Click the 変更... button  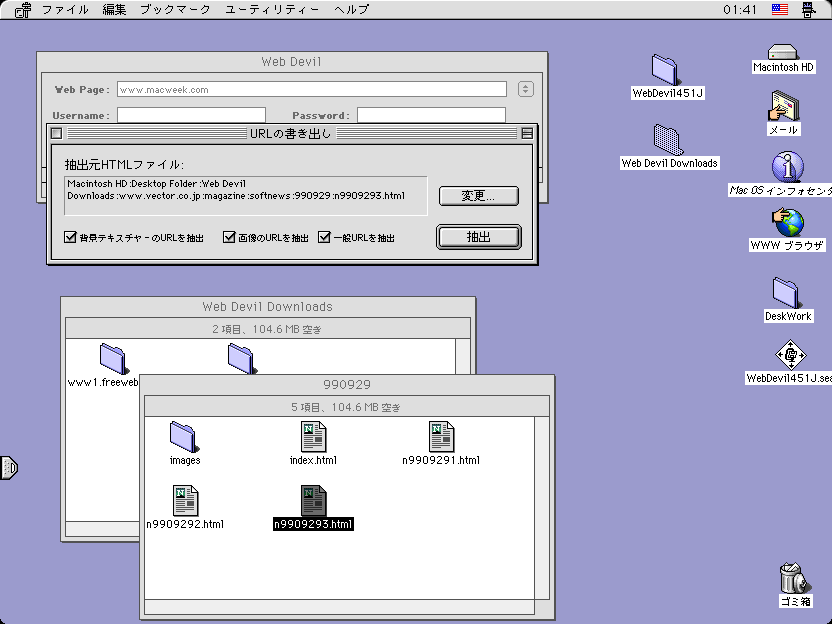(x=479, y=195)
